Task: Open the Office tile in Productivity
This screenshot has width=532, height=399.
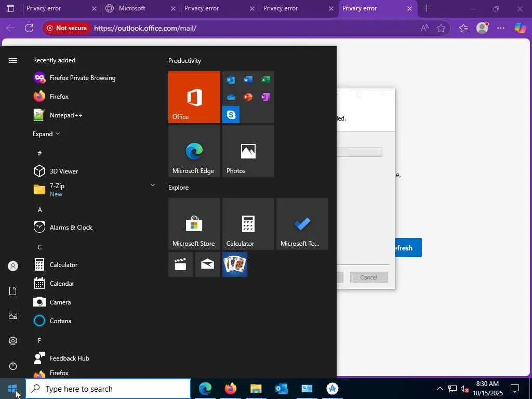Action: coord(194,97)
